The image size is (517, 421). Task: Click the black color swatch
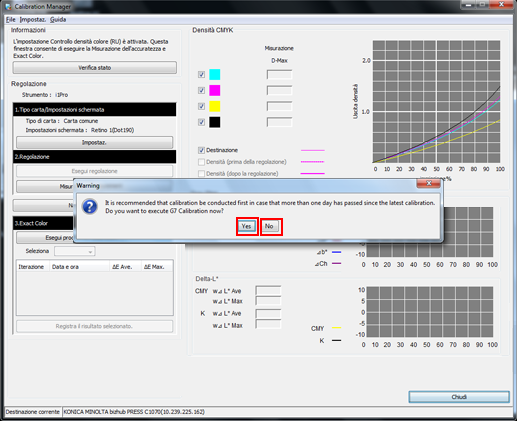(x=215, y=122)
